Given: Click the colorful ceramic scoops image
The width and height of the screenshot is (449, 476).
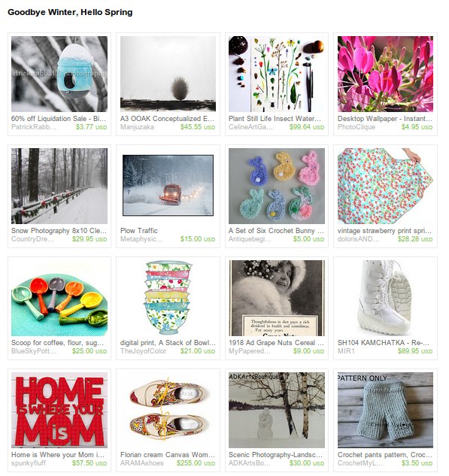Looking at the screenshot, I should pos(59,298).
